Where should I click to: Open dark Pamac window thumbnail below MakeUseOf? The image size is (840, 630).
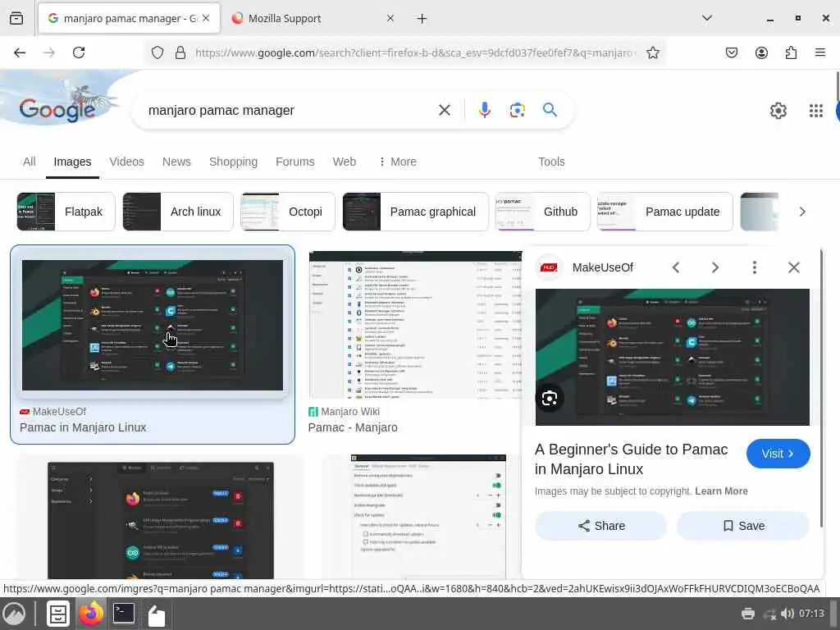pos(161,519)
